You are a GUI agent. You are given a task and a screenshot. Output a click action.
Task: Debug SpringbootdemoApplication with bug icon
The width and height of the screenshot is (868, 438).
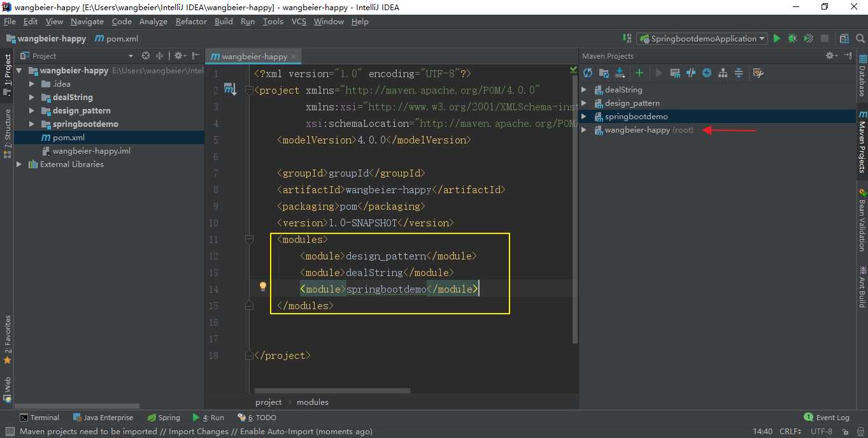click(792, 38)
